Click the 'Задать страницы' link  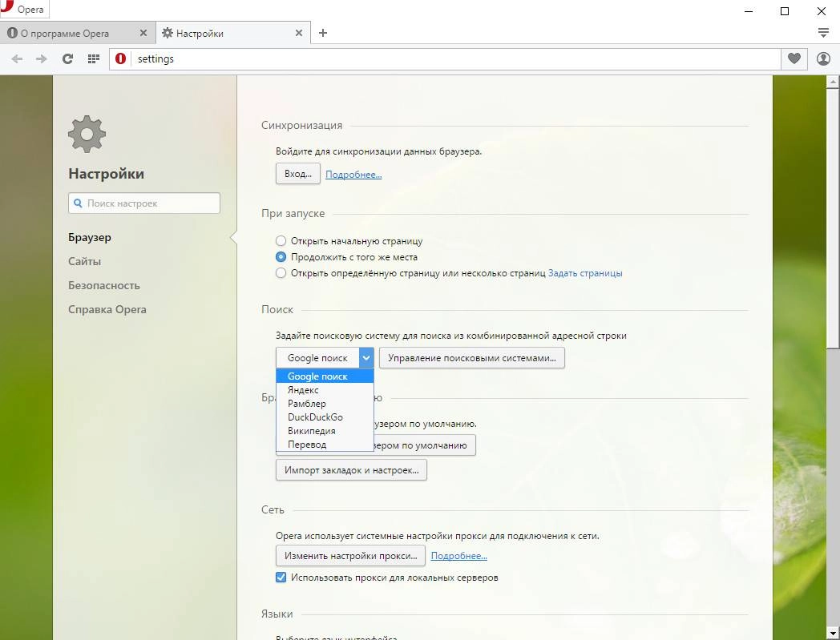point(585,273)
